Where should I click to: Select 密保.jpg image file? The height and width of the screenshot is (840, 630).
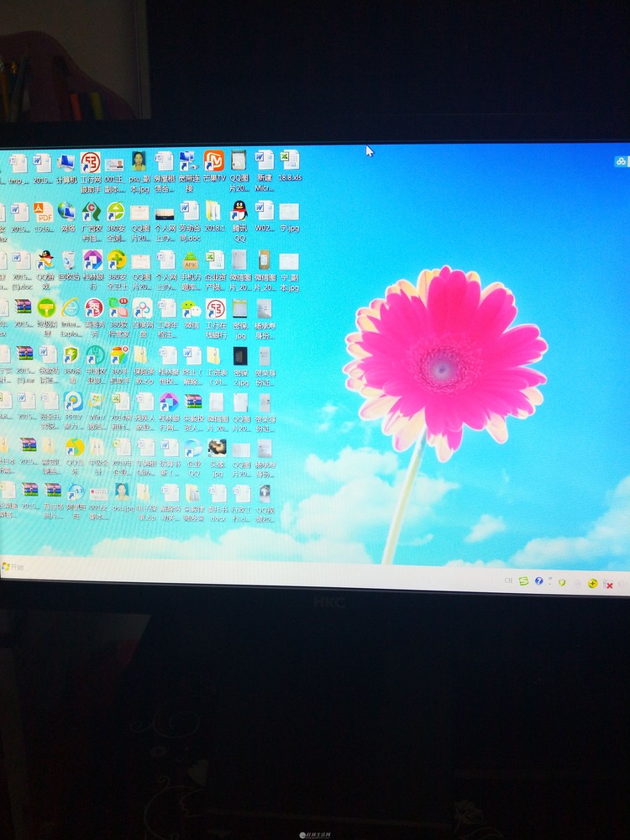click(x=240, y=318)
